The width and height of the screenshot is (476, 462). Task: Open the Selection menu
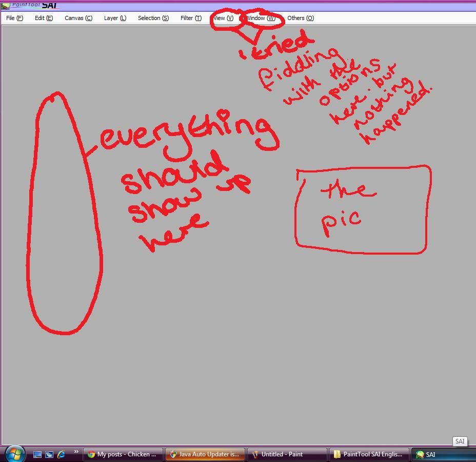[x=153, y=18]
